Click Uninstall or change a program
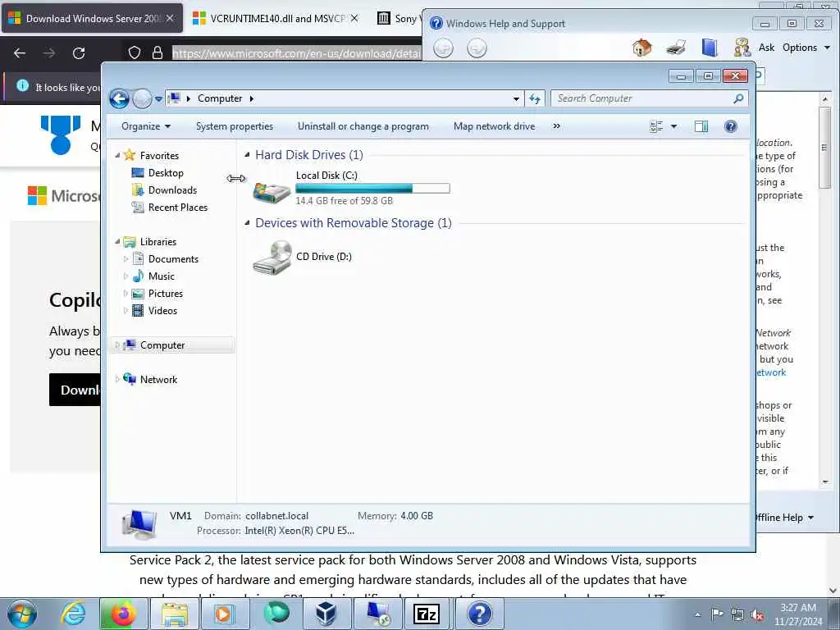The height and width of the screenshot is (630, 840). click(x=363, y=126)
